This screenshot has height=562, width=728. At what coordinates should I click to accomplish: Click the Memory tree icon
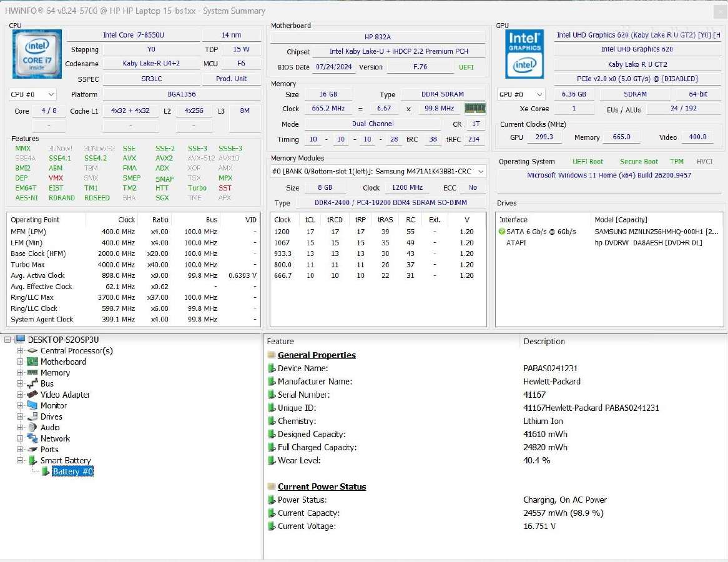pos(32,373)
